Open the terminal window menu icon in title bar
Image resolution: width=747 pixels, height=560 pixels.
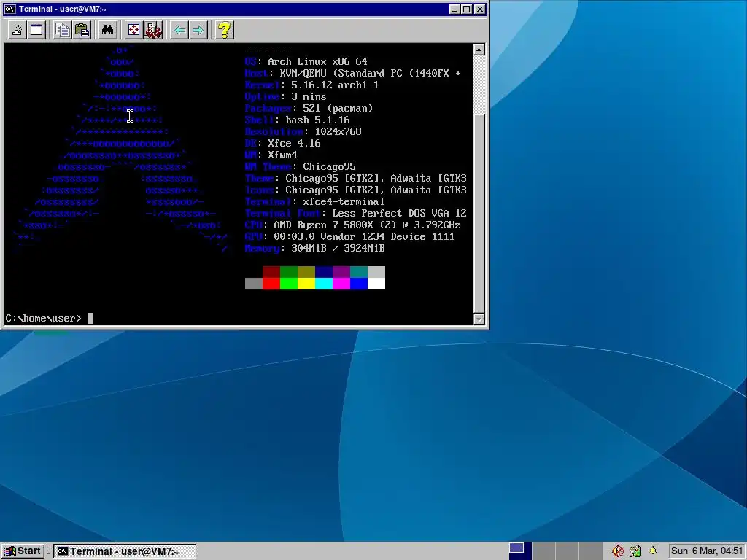coord(9,9)
